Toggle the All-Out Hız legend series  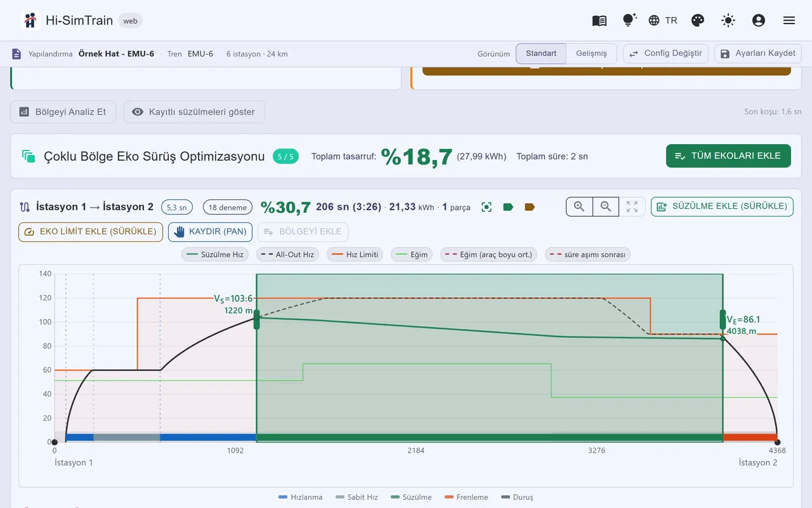click(x=289, y=255)
